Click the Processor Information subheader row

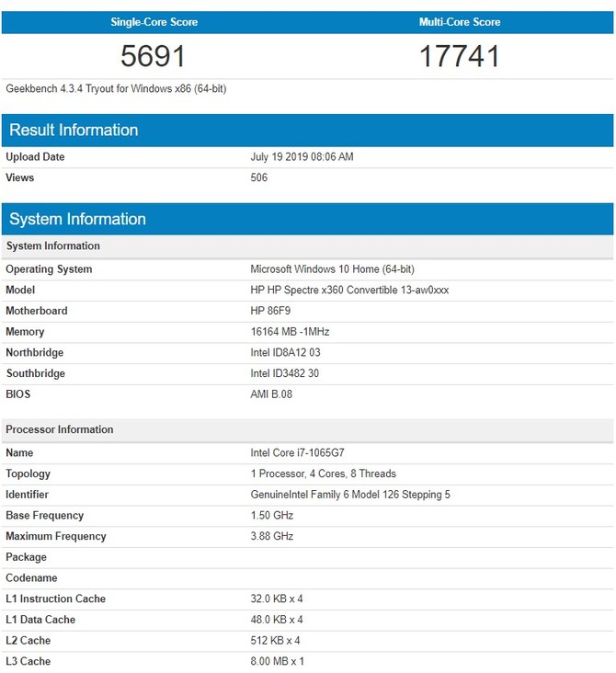point(307,429)
